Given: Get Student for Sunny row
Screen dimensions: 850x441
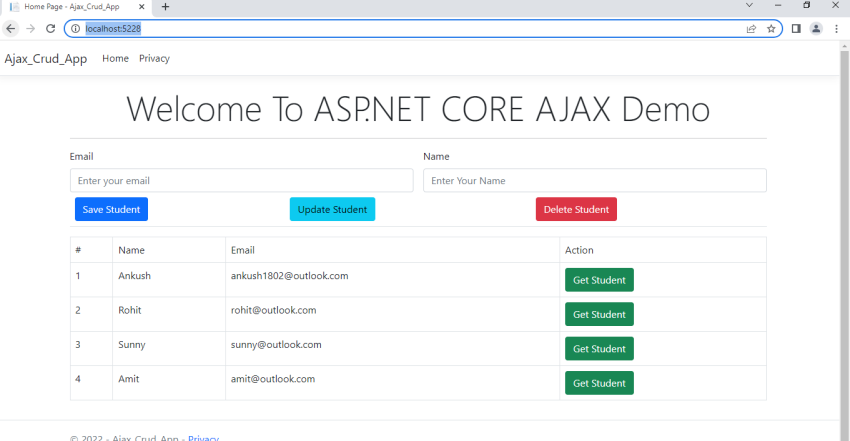Looking at the screenshot, I should 599,349.
